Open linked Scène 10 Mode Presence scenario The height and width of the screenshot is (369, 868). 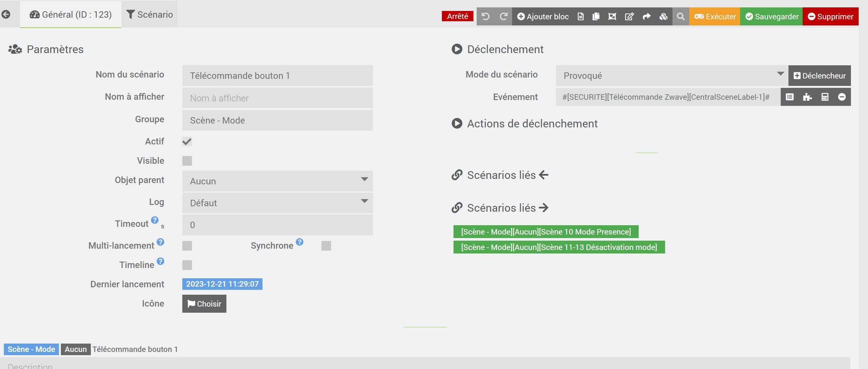[546, 232]
